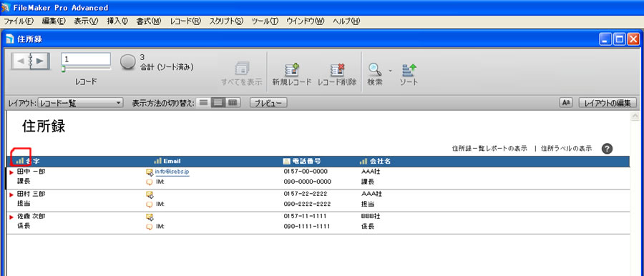Click the 会社名 column header text
The image size is (644, 276).
pos(380,161)
